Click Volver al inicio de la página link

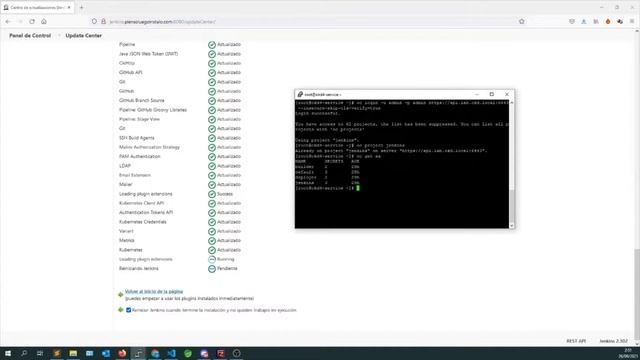click(154, 291)
